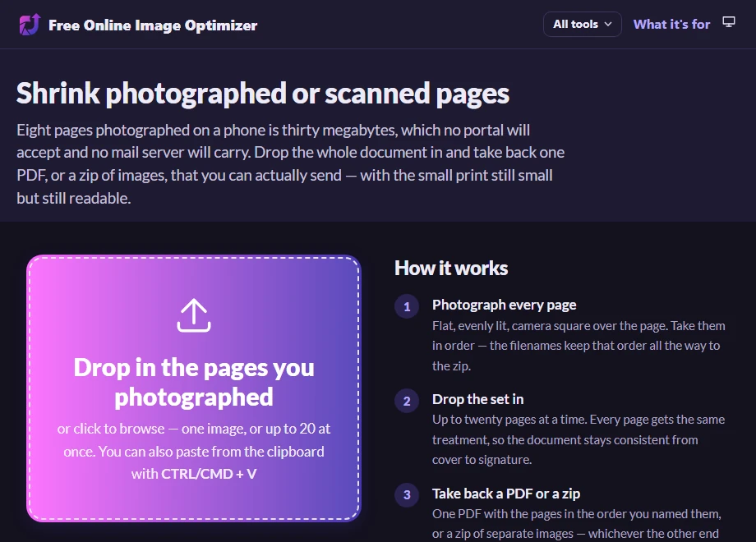Click the description 'One PDF with the pages'
Screen dimensions: 756x542
coord(577,524)
